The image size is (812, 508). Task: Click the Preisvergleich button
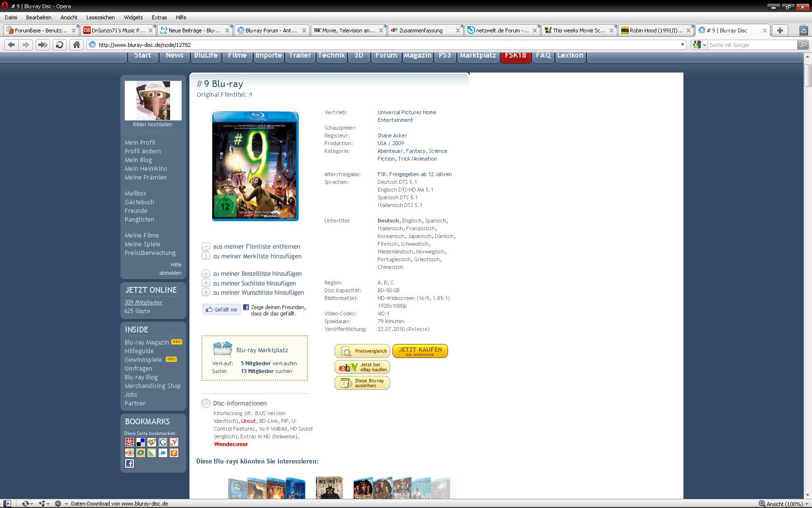[x=362, y=351]
